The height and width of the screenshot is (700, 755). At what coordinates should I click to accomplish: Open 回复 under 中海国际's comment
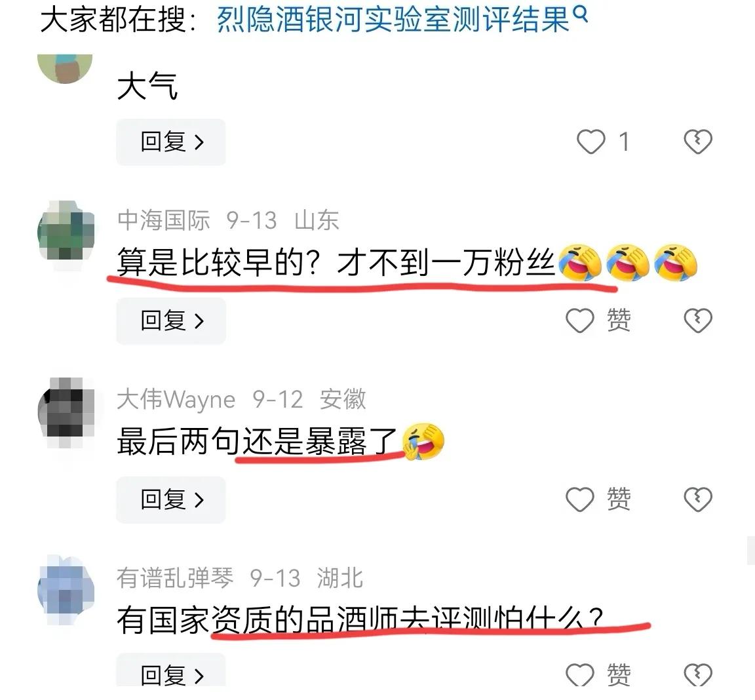[x=171, y=321]
